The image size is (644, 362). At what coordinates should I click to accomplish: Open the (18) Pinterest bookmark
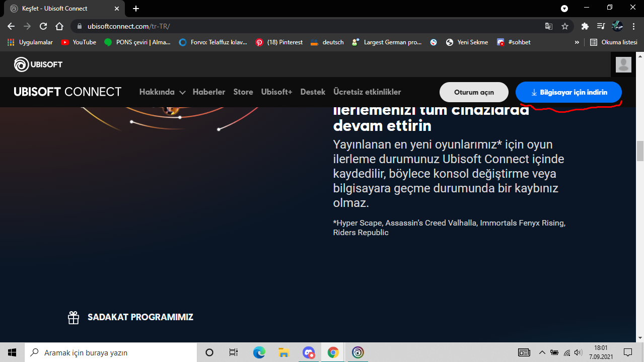[279, 42]
